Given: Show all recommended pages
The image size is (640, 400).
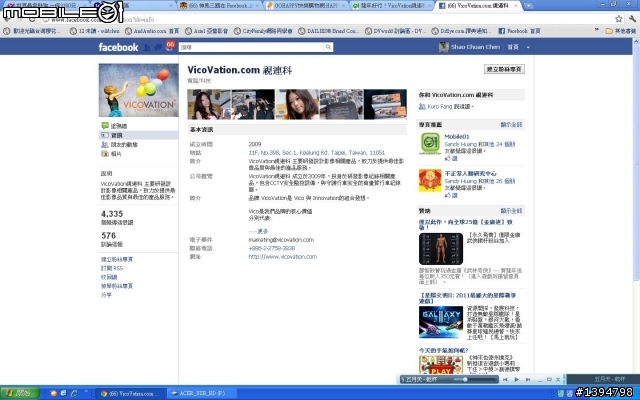Looking at the screenshot, I should pyautogui.click(x=511, y=124).
